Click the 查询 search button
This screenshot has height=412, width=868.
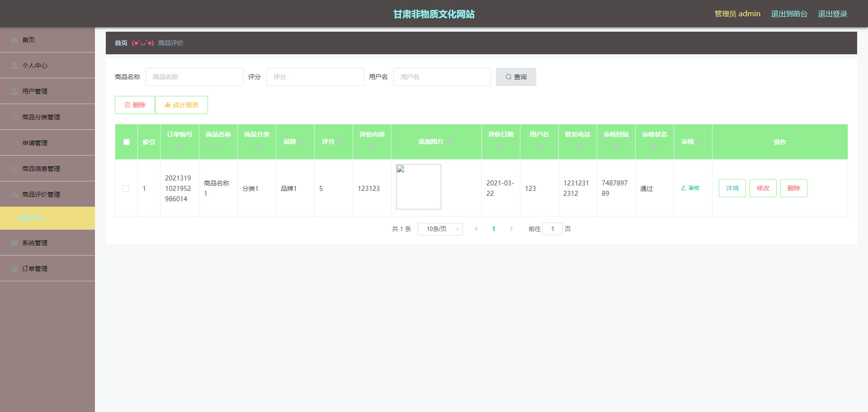516,77
